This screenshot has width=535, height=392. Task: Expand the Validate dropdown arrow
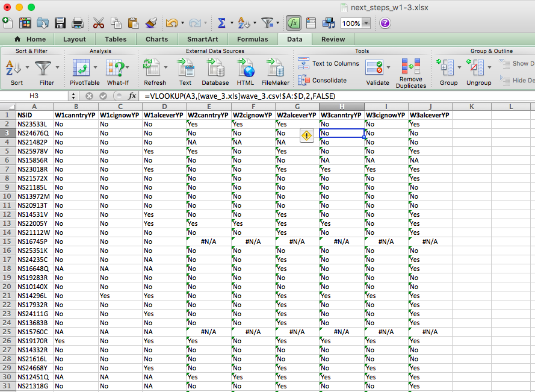pyautogui.click(x=389, y=67)
